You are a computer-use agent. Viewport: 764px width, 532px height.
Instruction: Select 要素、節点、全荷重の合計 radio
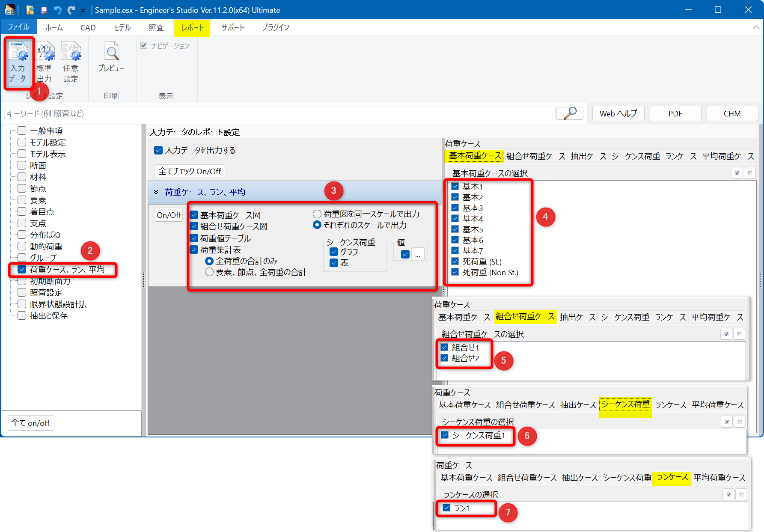(x=209, y=272)
